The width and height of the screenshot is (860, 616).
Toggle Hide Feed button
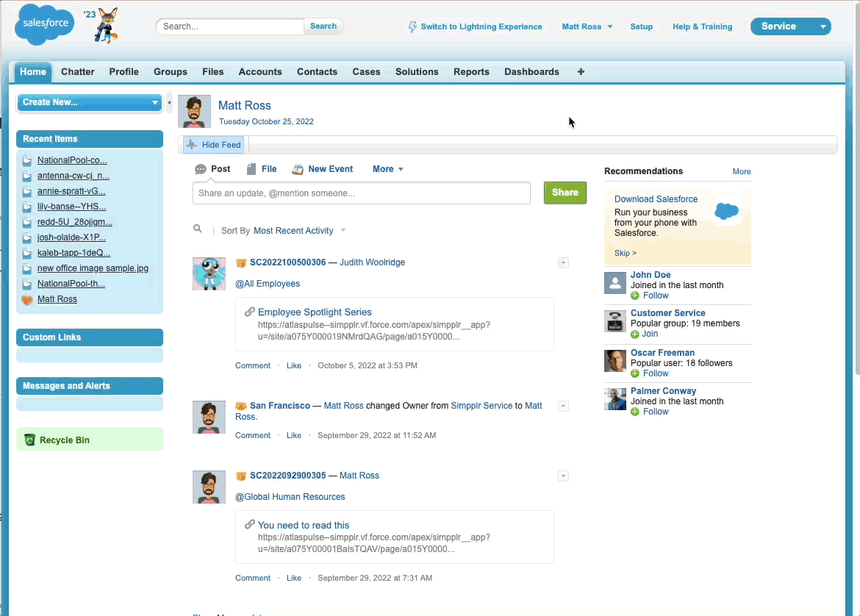tap(213, 145)
